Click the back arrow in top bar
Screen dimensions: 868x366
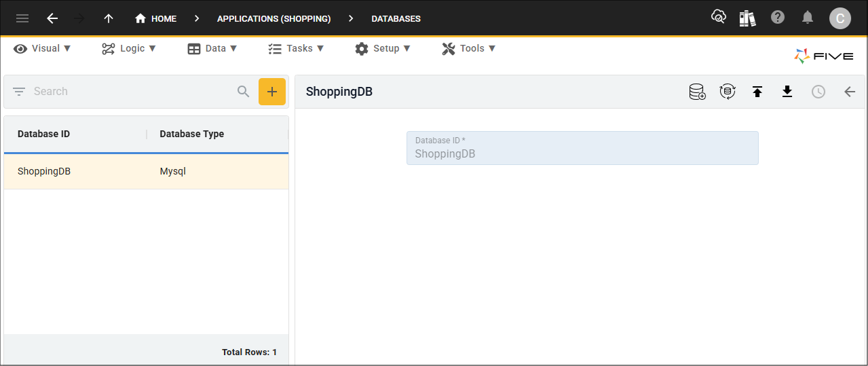pos(52,18)
